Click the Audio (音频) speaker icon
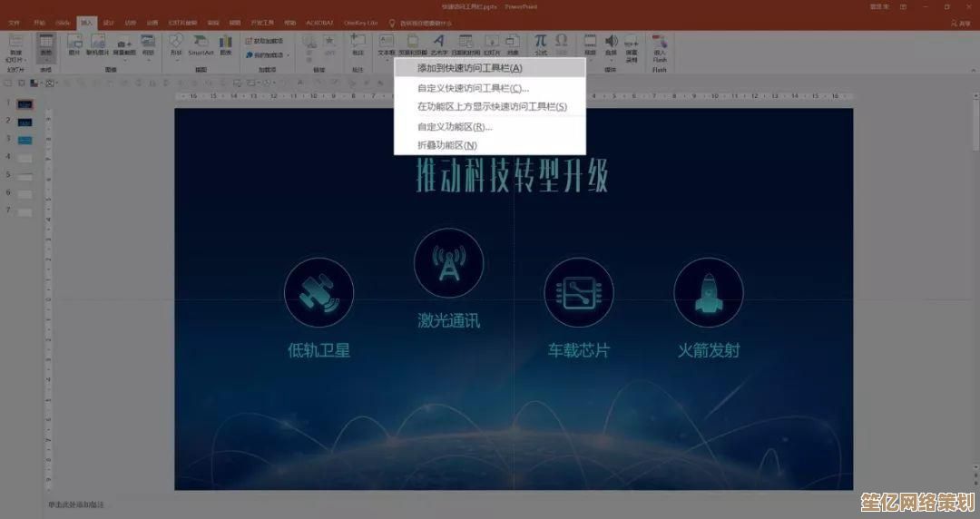Viewport: 980px width, 519px height. (x=611, y=44)
